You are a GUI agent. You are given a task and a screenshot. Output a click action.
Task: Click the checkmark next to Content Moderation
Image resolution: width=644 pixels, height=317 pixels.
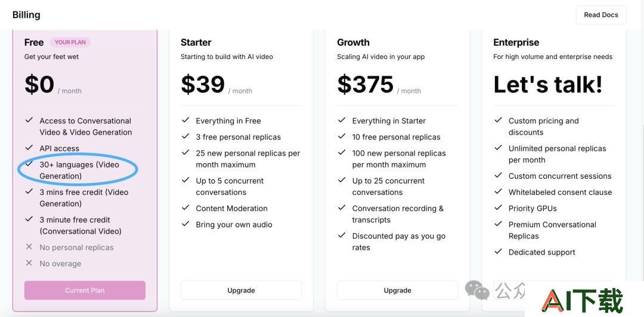click(x=185, y=208)
